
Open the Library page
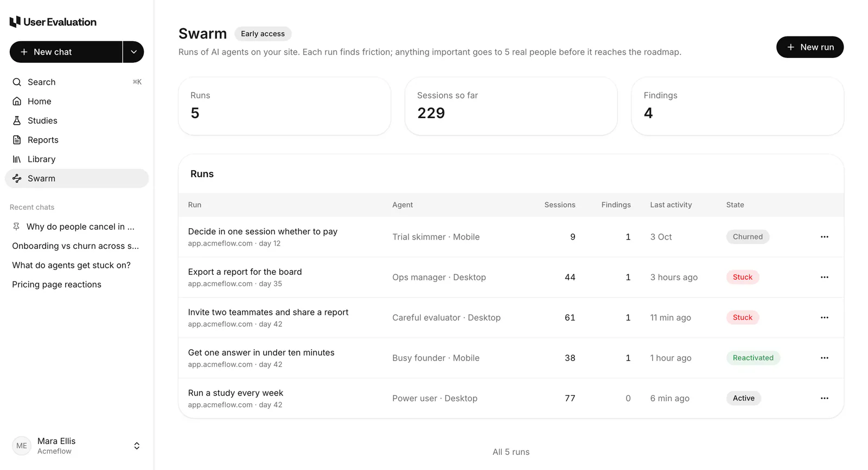coord(76,159)
